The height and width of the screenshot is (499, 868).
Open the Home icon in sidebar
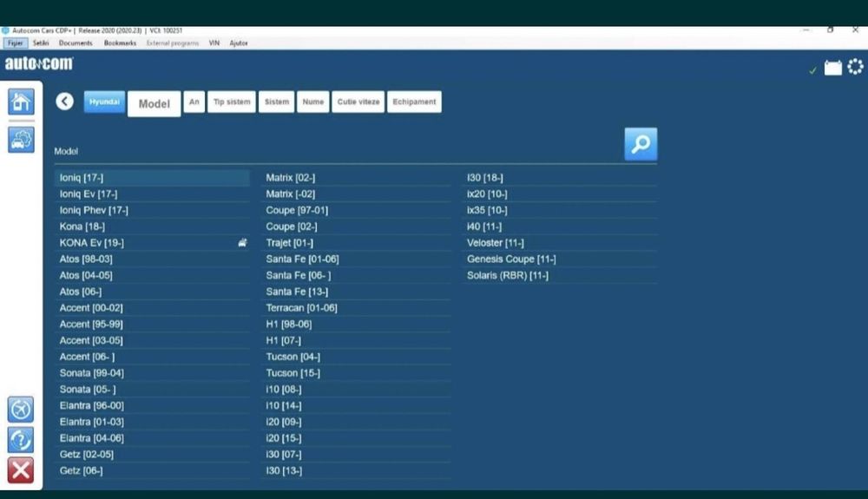pyautogui.click(x=21, y=102)
